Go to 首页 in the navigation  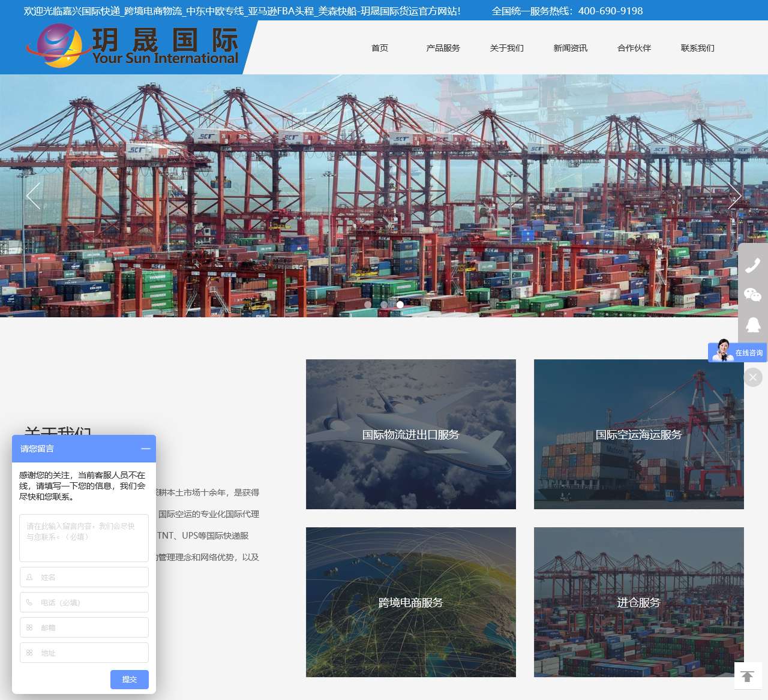coord(380,48)
